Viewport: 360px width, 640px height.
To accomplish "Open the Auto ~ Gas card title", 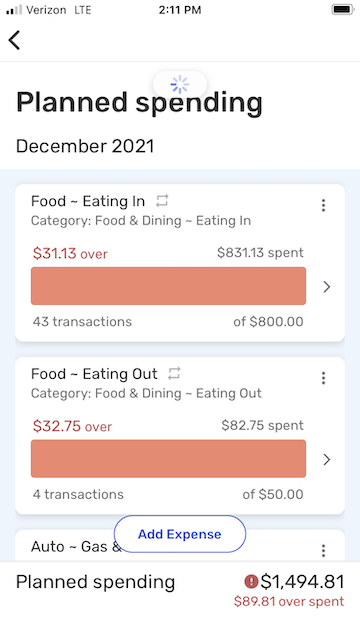I will [x=76, y=546].
